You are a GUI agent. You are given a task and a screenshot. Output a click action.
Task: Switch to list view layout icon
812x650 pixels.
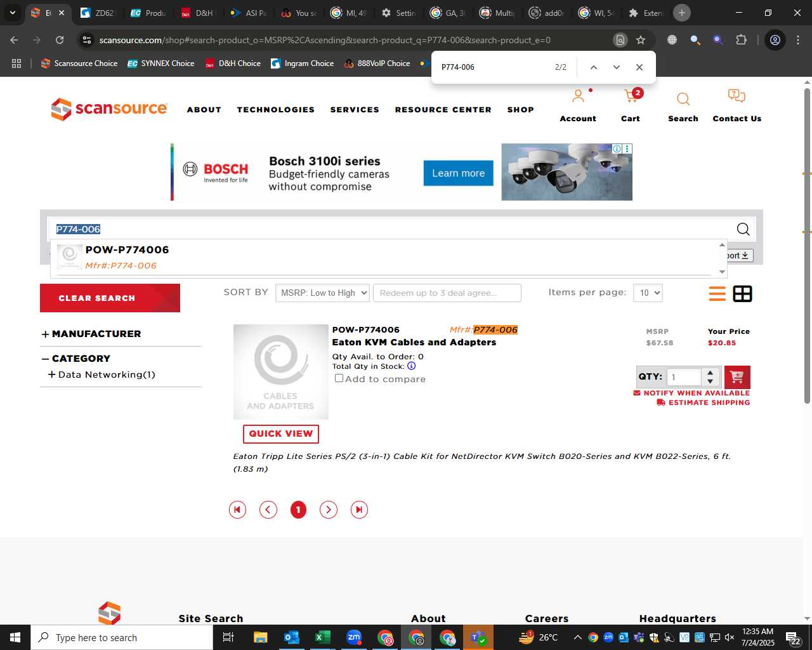pos(717,294)
